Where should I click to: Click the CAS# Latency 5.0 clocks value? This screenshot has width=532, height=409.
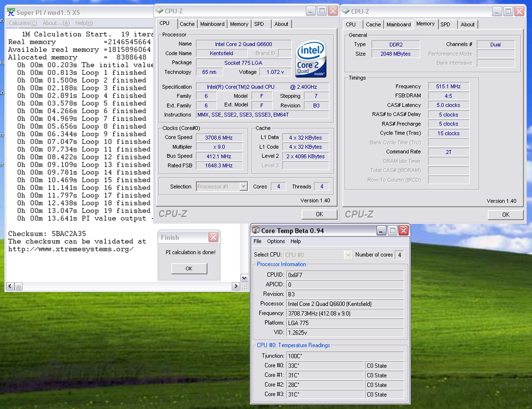click(448, 105)
